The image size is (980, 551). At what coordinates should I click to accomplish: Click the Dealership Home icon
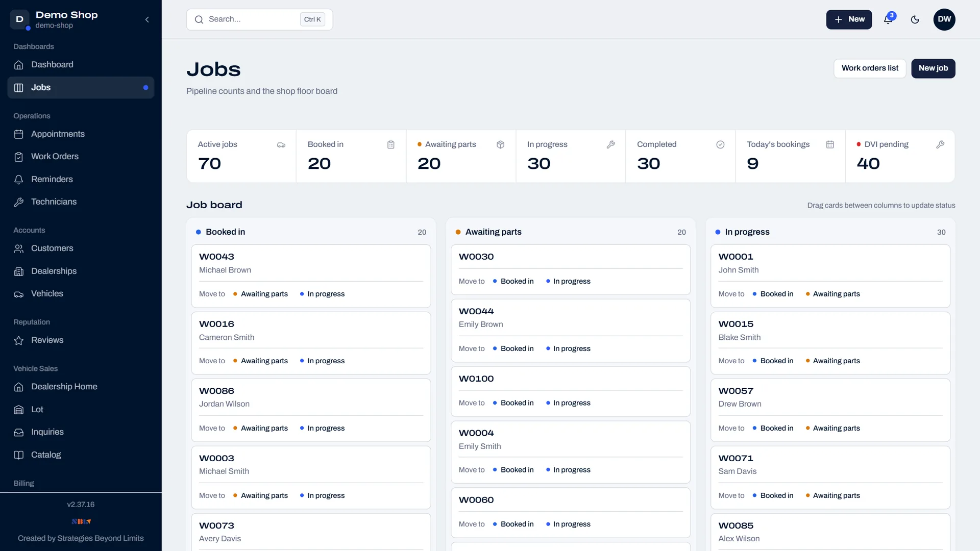[19, 387]
